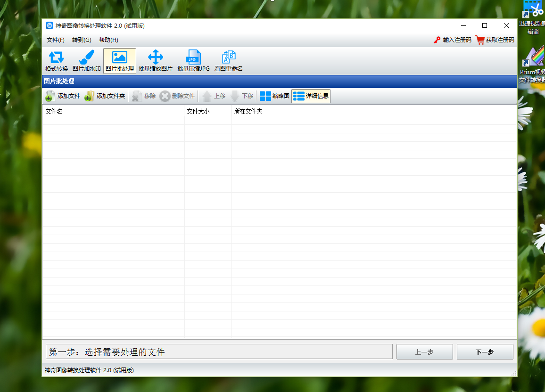Image resolution: width=545 pixels, height=392 pixels.
Task: Open the 格式转换 format conversion tool
Action: coord(56,61)
